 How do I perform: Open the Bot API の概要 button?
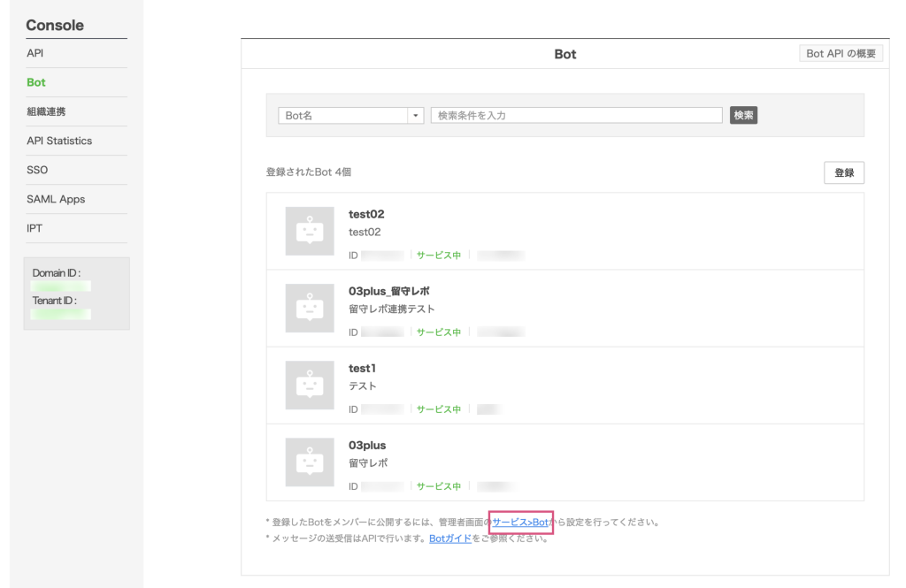pyautogui.click(x=841, y=54)
